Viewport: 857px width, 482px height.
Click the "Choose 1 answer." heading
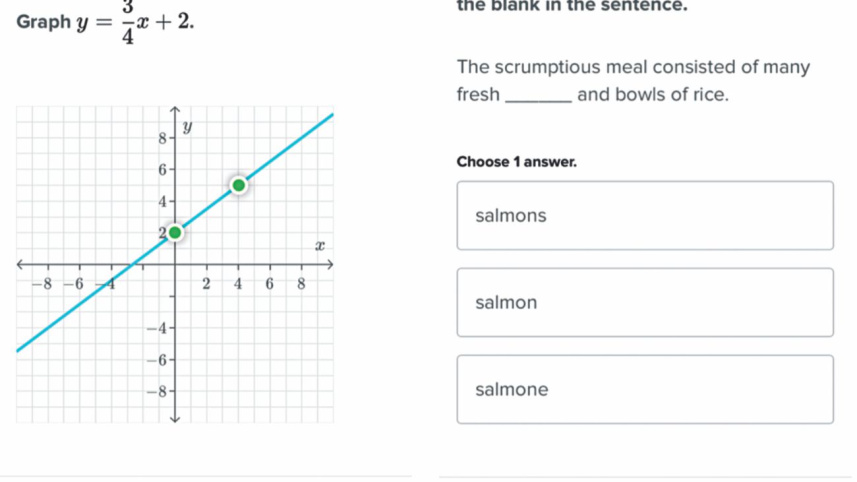(x=516, y=161)
